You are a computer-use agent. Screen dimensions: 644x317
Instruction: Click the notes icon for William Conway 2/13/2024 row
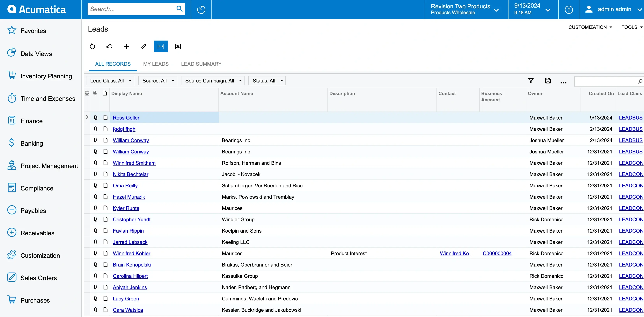(x=105, y=140)
